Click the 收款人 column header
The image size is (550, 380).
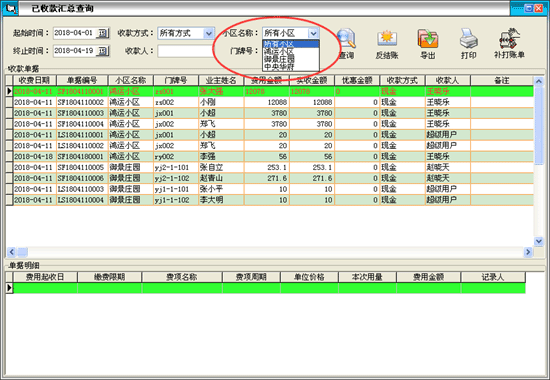pos(448,80)
